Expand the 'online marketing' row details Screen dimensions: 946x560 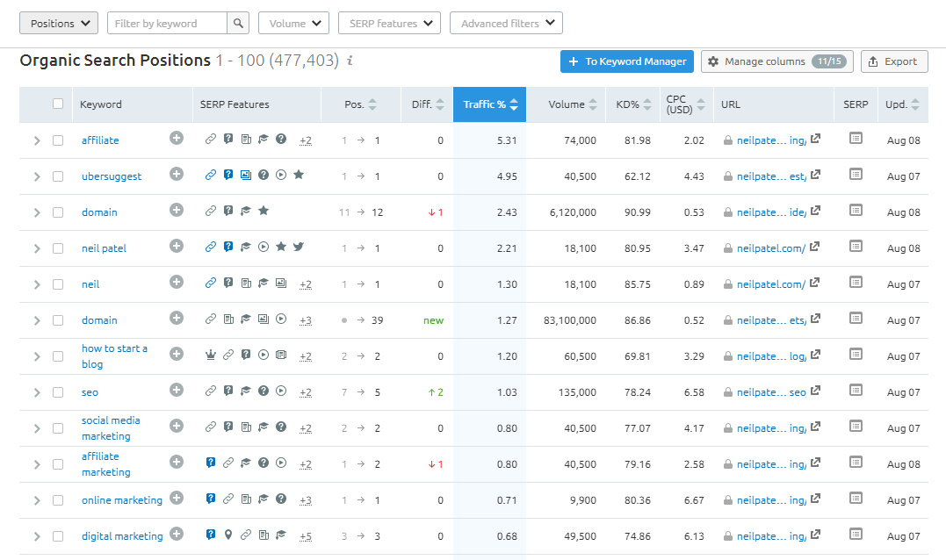coord(37,500)
